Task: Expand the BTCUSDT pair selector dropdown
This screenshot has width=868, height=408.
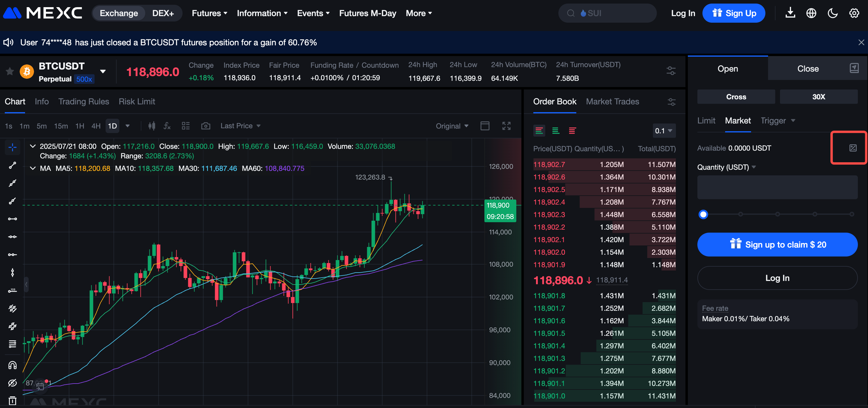Action: (103, 71)
